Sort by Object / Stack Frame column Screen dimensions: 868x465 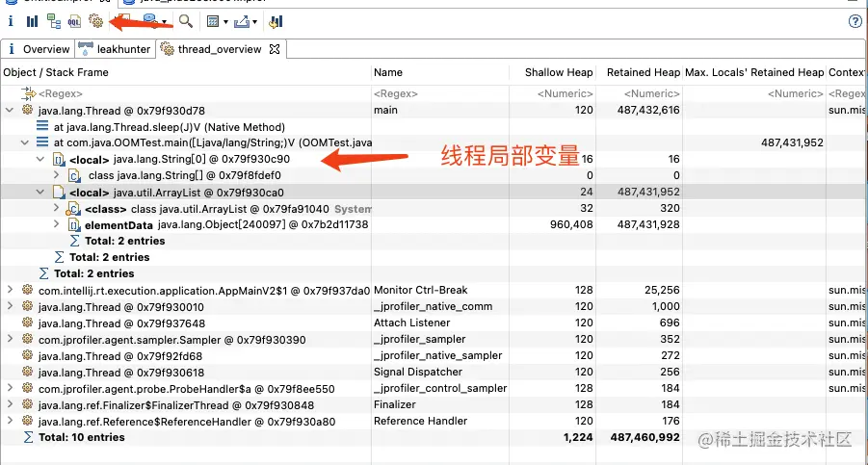185,72
